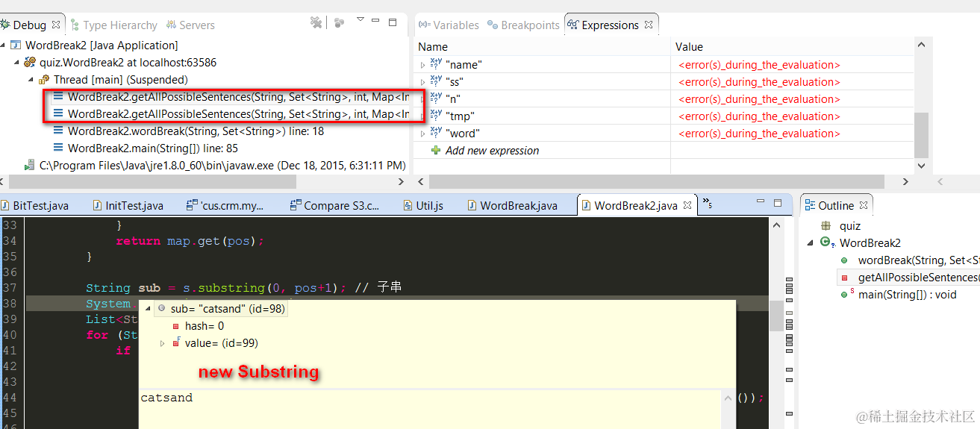Maximize the Debug view panel

click(x=393, y=22)
